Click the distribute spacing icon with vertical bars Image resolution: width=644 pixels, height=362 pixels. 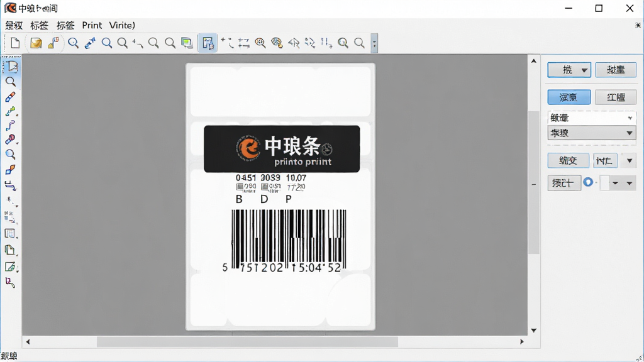tap(326, 43)
